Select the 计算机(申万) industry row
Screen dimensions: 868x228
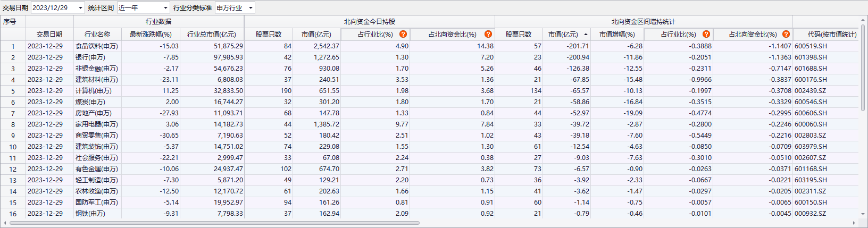(x=94, y=91)
